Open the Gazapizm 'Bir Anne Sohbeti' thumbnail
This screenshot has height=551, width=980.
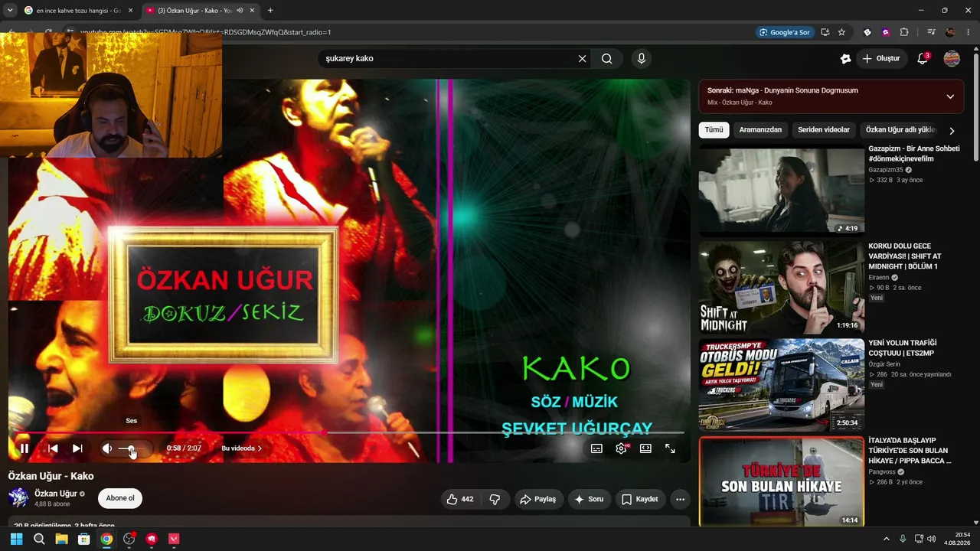pos(782,189)
